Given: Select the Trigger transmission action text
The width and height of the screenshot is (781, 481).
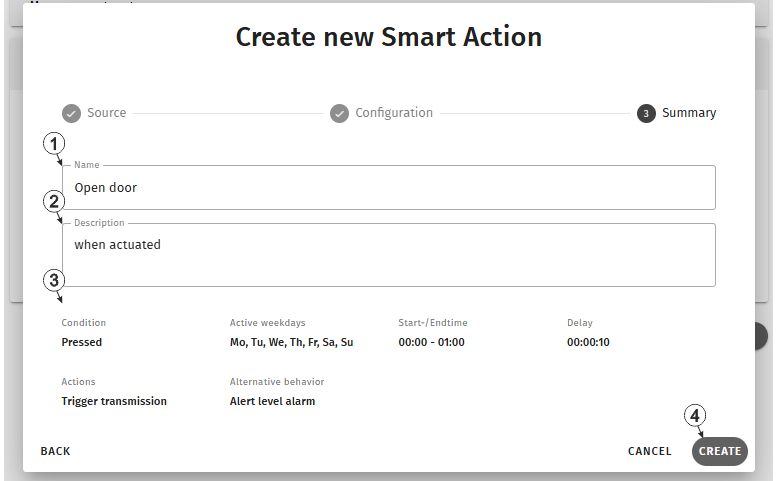Looking at the screenshot, I should pos(114,401).
